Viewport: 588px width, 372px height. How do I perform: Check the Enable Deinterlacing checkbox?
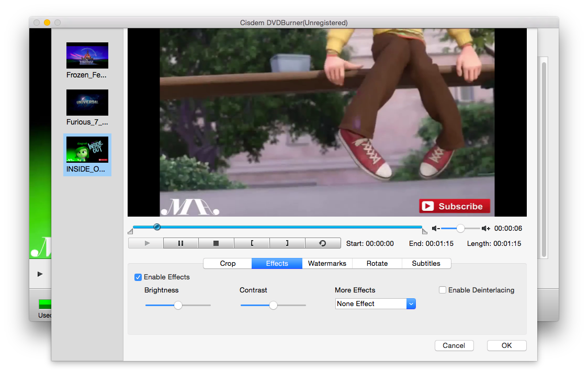coord(443,290)
